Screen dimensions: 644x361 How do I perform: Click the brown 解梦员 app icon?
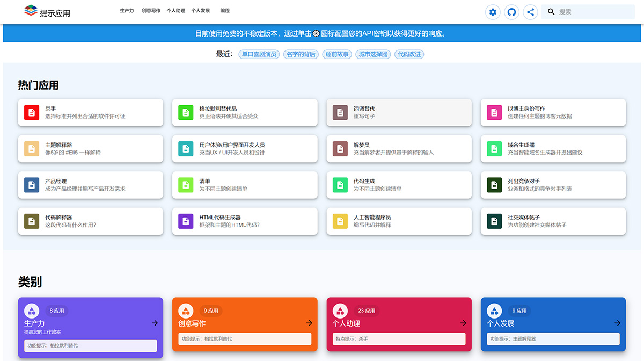[x=340, y=149]
